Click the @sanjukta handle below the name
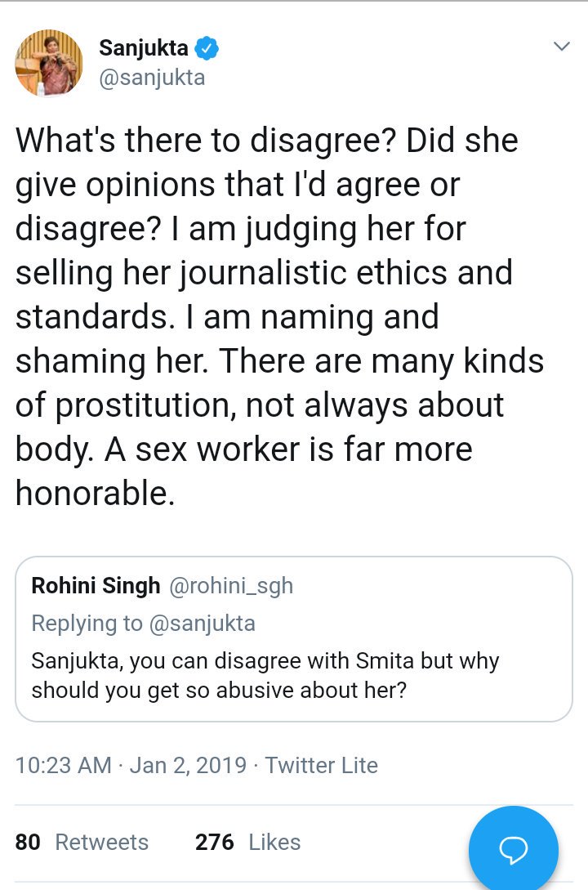Image resolution: width=588 pixels, height=890 pixels. tap(152, 78)
